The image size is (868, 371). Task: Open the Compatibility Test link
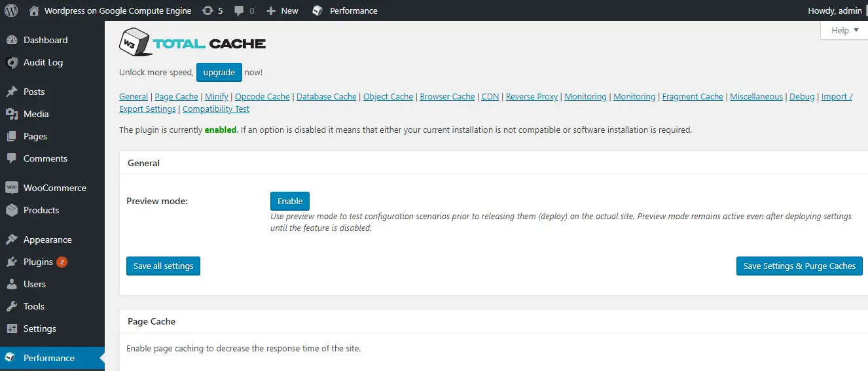[x=216, y=109]
